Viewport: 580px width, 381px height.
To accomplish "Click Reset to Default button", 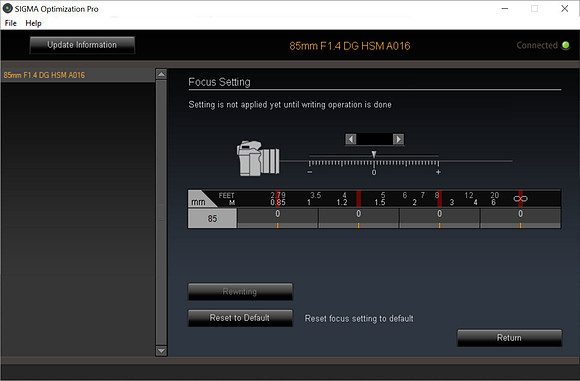I will 240,318.
